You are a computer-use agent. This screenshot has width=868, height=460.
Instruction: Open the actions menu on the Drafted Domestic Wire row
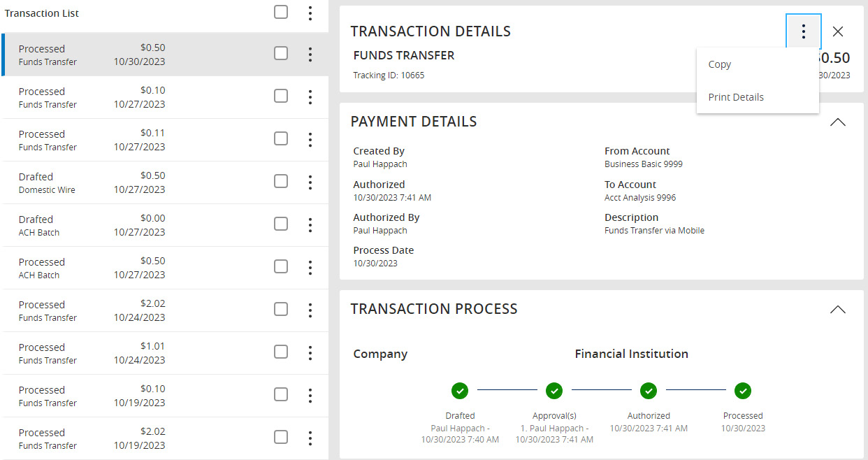click(310, 182)
